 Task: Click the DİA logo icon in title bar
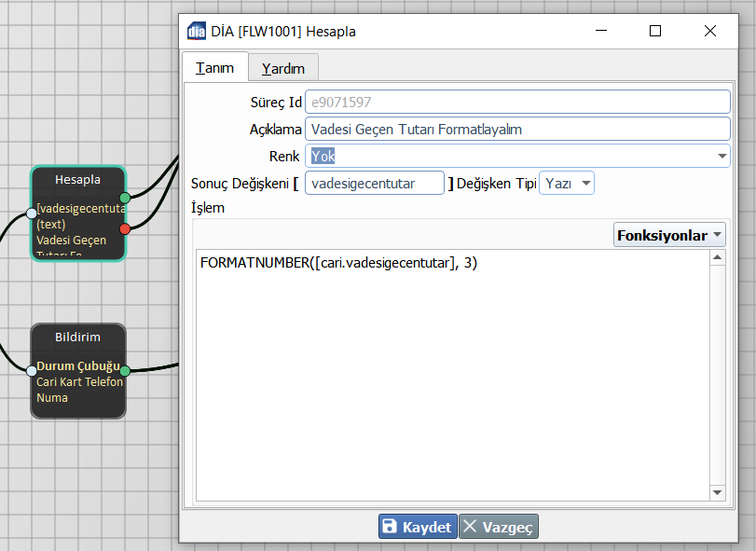click(197, 31)
